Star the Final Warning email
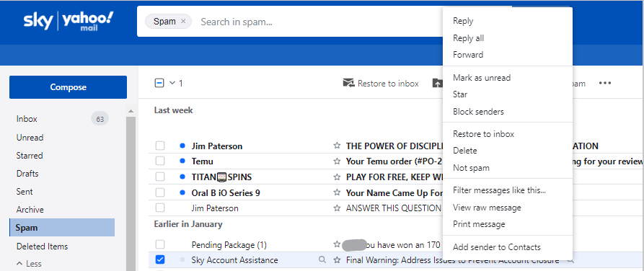 click(x=337, y=260)
